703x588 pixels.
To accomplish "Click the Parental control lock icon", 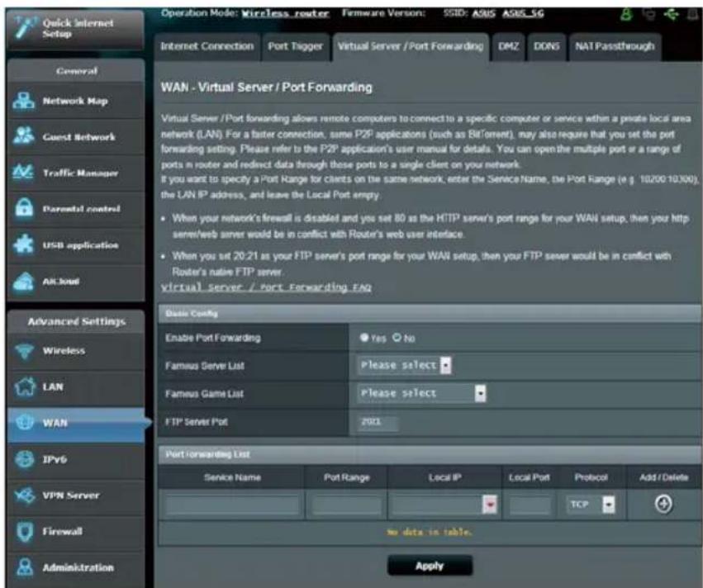I will coord(24,208).
